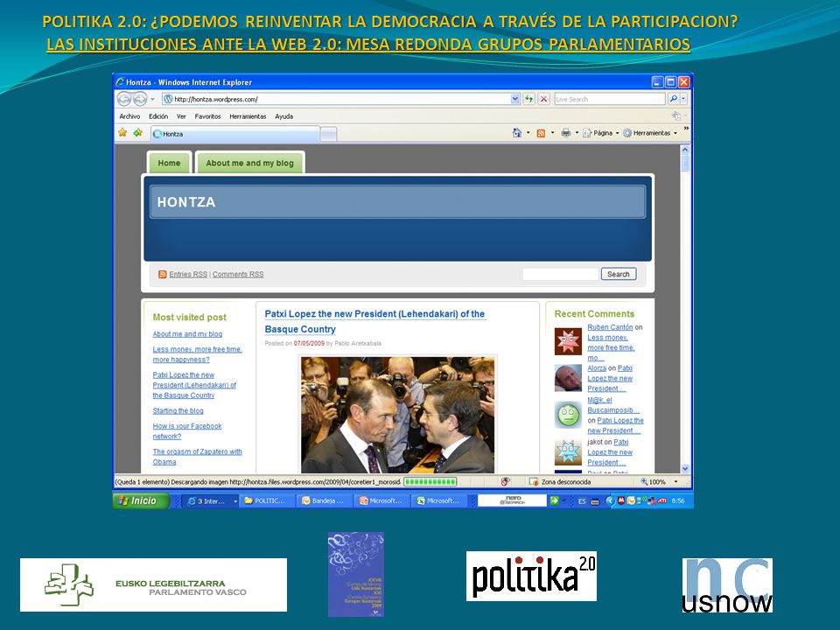Open the Comments RSS link
The width and height of the screenshot is (840, 630).
[238, 274]
